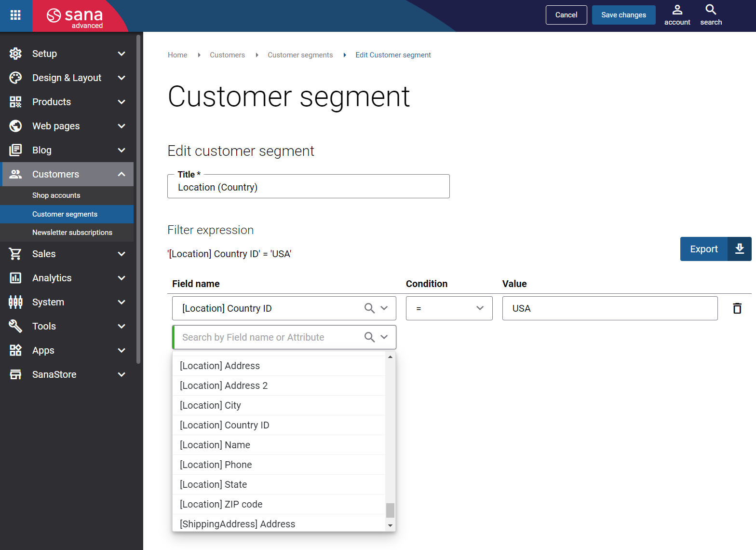The image size is (756, 550).
Task: Open the apps grid launcher icon
Action: [x=15, y=15]
